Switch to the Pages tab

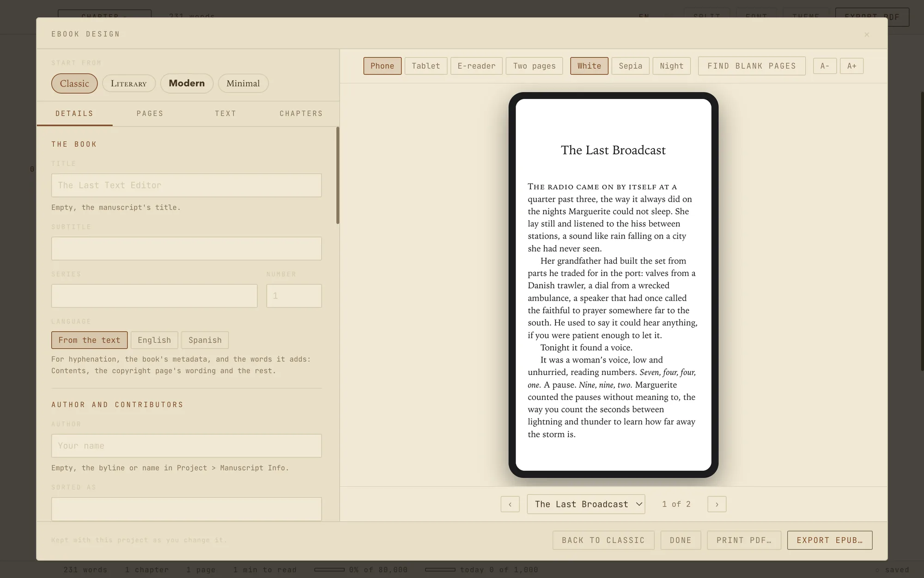pyautogui.click(x=150, y=114)
